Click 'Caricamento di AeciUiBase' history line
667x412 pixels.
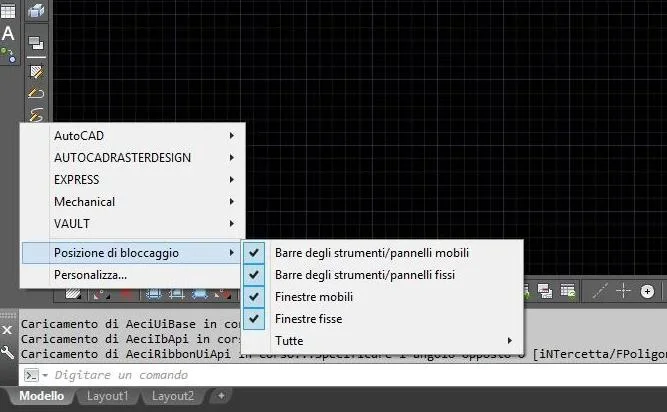coord(131,324)
